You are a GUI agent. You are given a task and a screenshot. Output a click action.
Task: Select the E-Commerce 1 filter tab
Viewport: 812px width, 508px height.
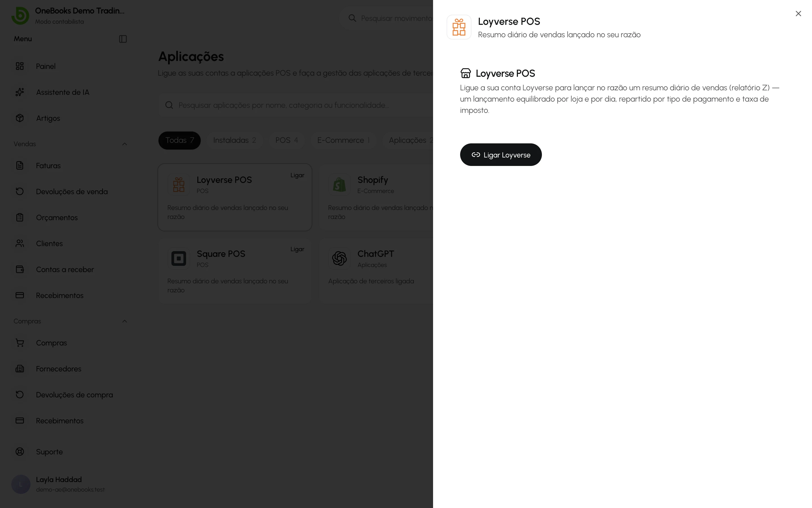point(343,140)
